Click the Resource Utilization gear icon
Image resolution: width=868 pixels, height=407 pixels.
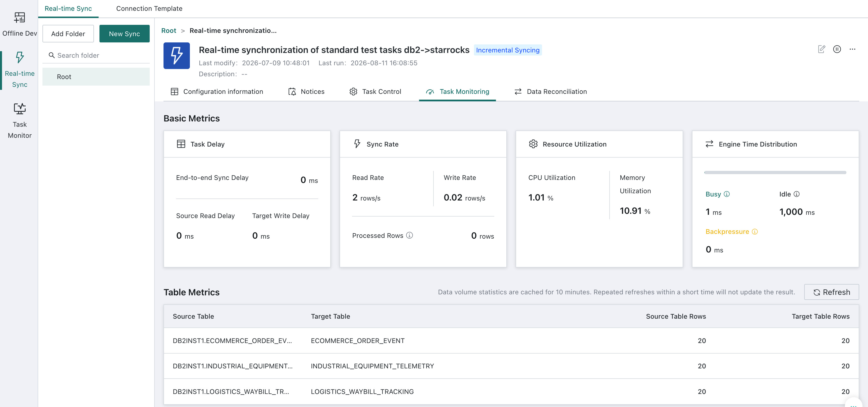[533, 144]
